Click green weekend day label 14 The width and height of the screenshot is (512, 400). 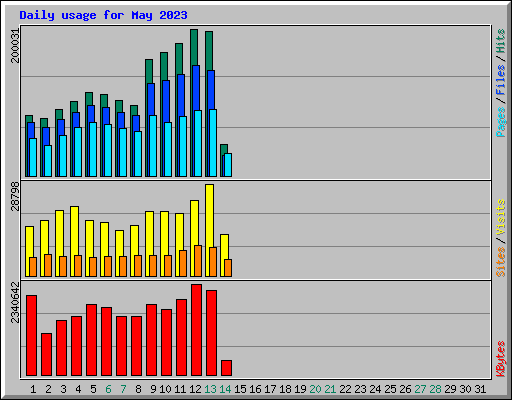click(225, 389)
